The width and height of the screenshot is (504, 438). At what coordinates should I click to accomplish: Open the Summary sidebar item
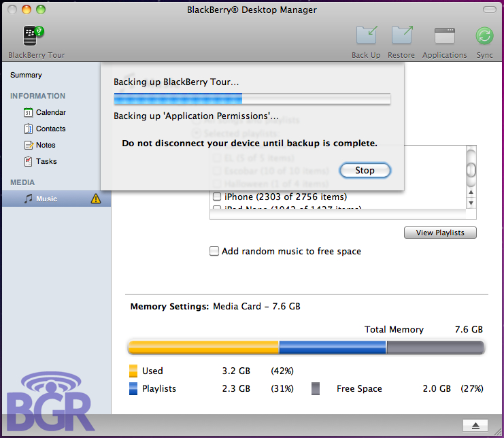pos(26,75)
